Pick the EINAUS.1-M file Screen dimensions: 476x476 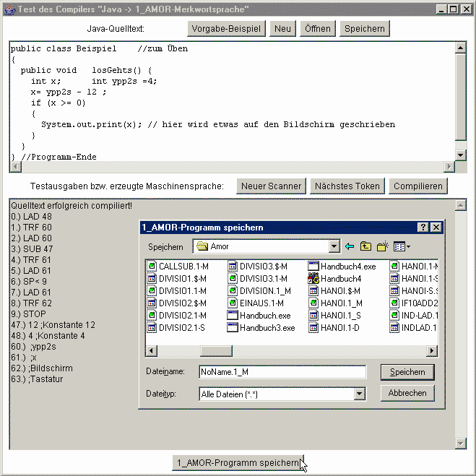tap(259, 303)
